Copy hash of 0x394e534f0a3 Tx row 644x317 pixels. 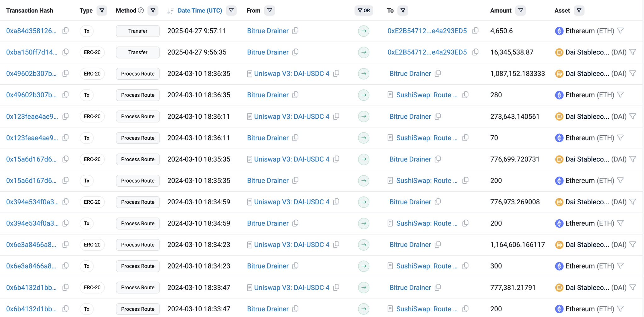pos(65,223)
